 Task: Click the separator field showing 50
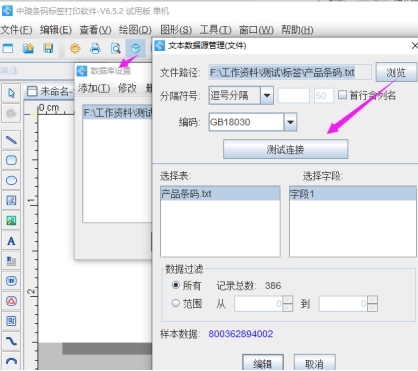(x=323, y=96)
